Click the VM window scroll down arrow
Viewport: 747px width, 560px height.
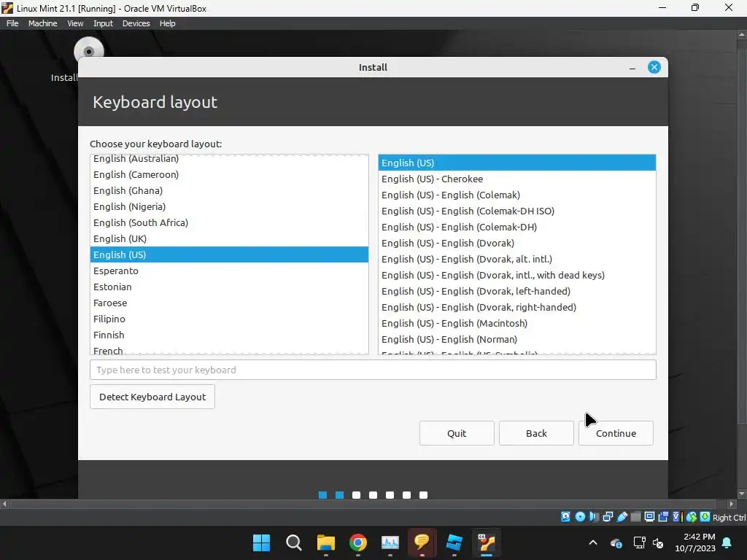coord(742,494)
